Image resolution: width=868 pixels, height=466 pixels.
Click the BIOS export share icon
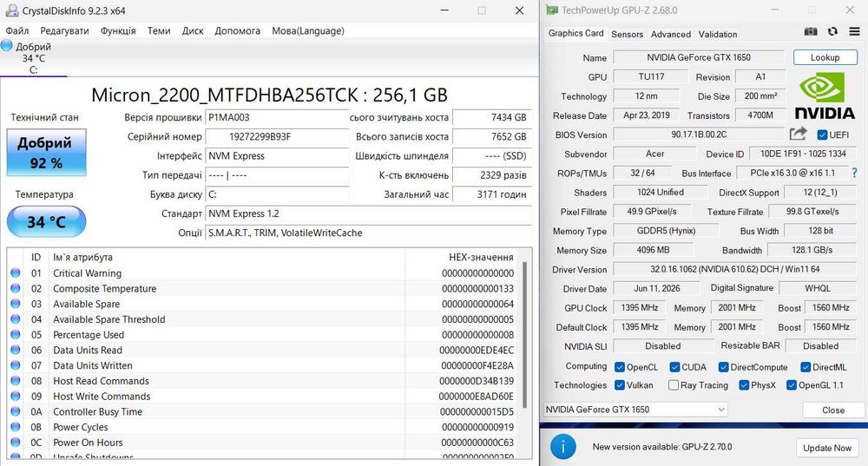point(798,134)
